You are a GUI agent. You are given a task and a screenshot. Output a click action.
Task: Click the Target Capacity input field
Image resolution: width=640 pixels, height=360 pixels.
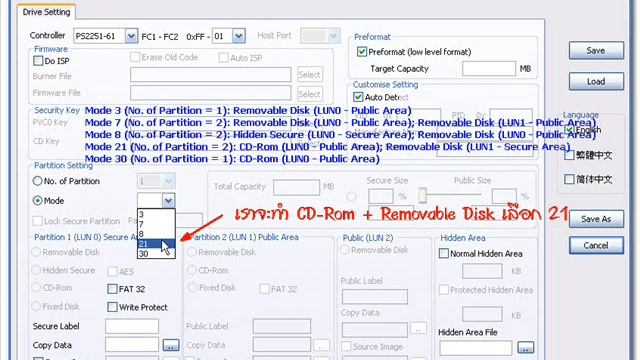(x=489, y=69)
